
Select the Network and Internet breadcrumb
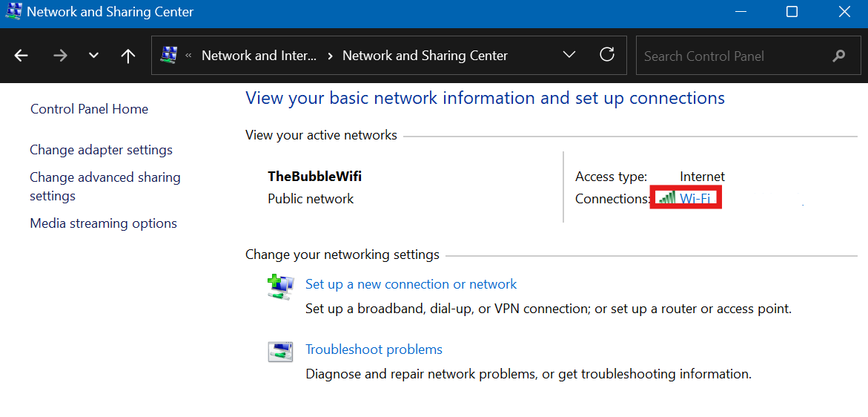click(x=259, y=56)
